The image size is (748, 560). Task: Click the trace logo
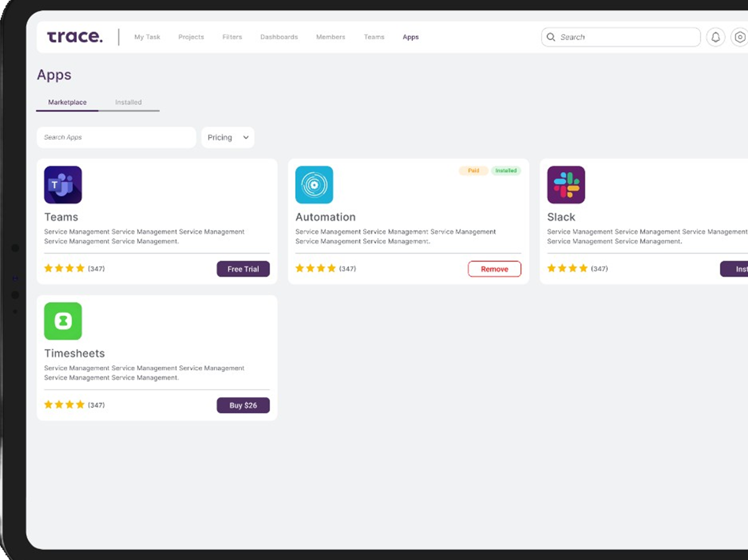[x=75, y=36]
